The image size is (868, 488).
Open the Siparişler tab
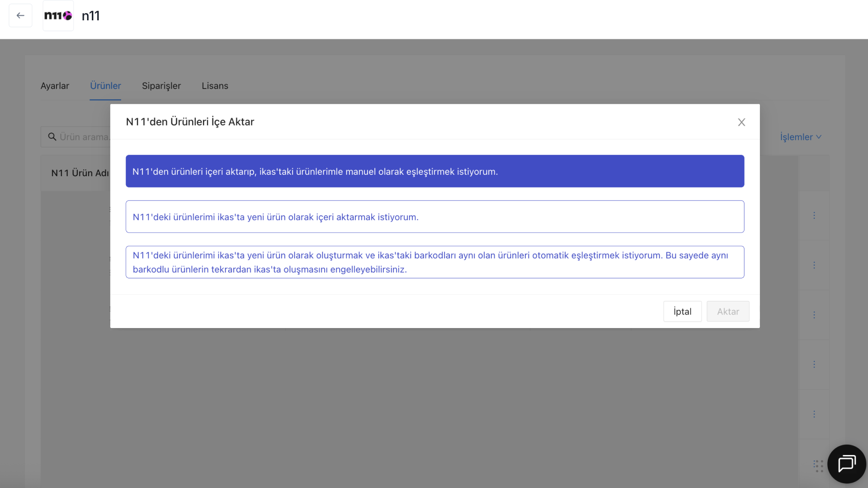click(161, 86)
